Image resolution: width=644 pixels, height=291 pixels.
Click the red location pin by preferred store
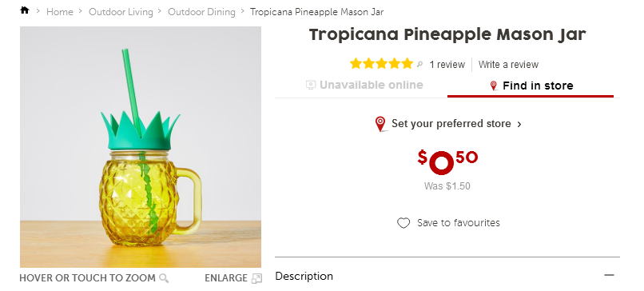(x=380, y=124)
